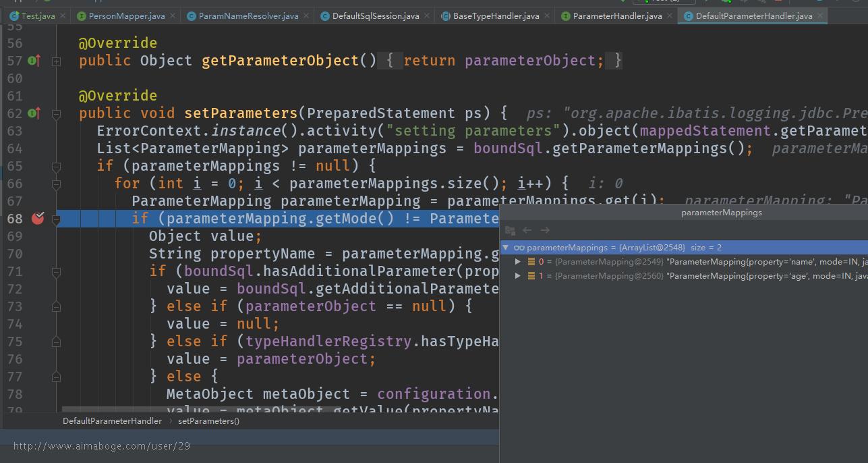Viewport: 868px width, 463px height.
Task: Select the parameterMappings ArrayList@2548 row
Action: coord(684,248)
